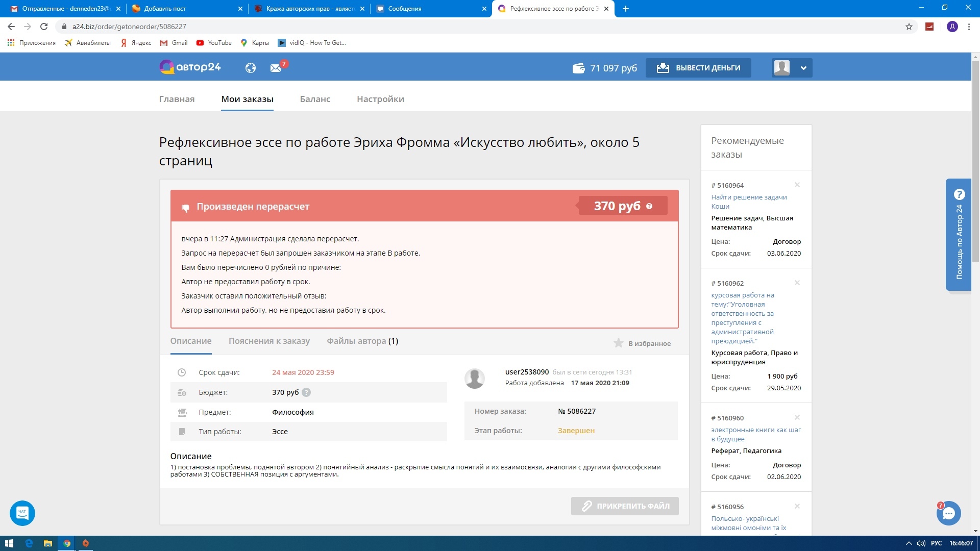Switch to Пояснения к заказу tab
Viewport: 980px width, 551px height.
(x=269, y=341)
